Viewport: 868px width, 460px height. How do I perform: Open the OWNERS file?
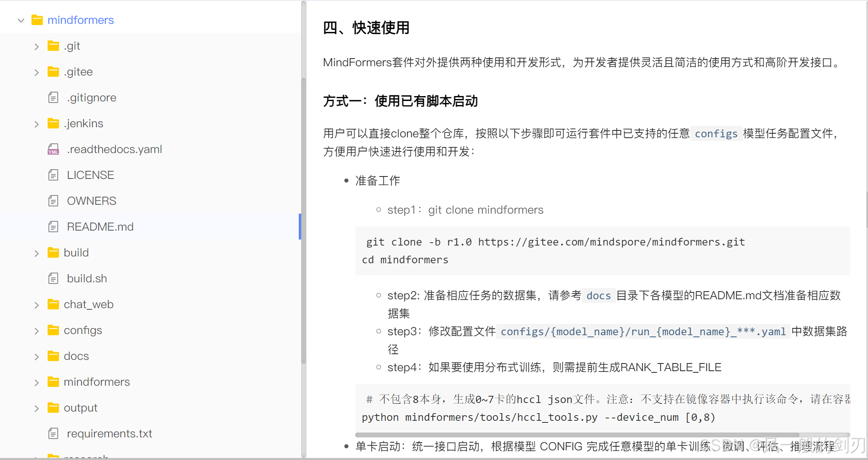coord(91,201)
